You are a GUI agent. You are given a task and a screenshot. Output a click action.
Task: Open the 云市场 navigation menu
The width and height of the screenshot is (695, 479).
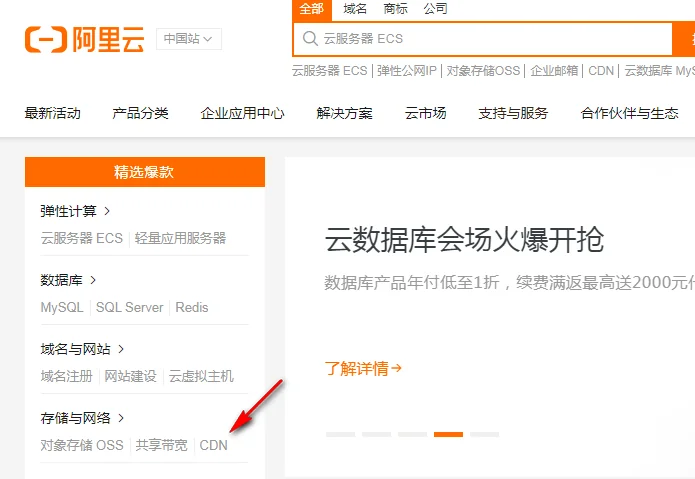[x=426, y=113]
